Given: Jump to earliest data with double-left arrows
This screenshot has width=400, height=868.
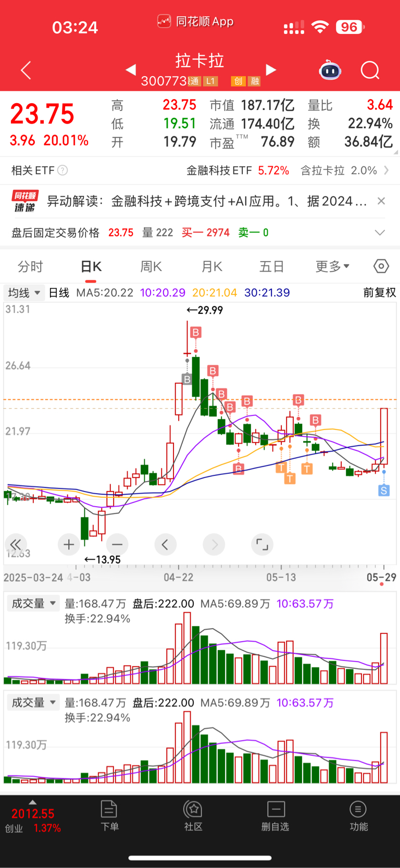Looking at the screenshot, I should click(15, 545).
